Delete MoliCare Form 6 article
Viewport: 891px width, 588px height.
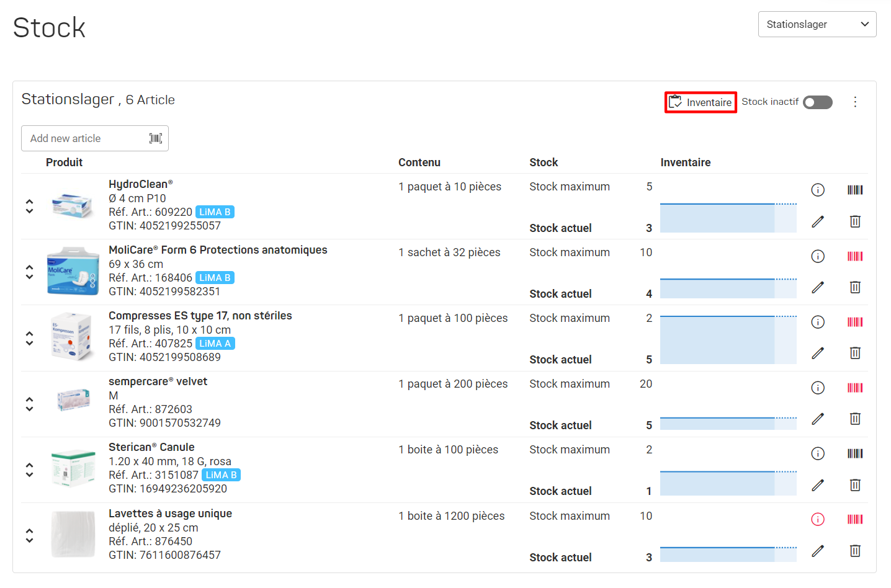[855, 287]
